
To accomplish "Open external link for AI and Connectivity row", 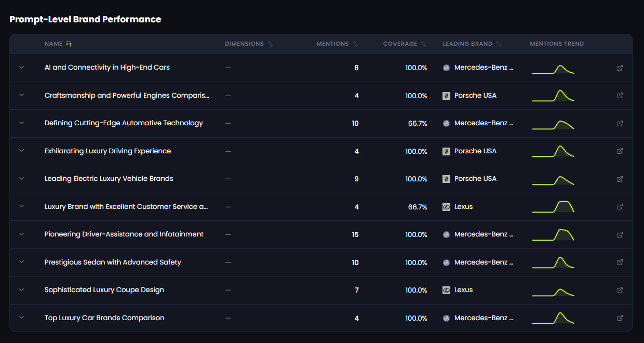I will (620, 68).
